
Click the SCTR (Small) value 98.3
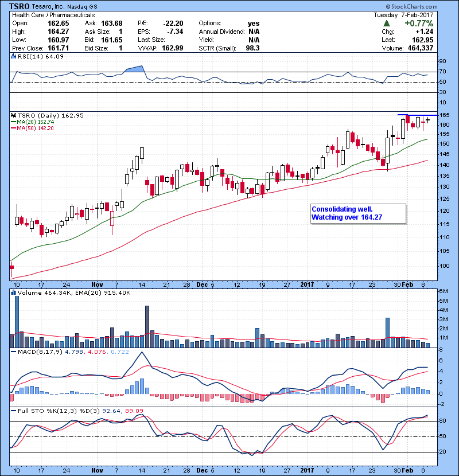coord(253,48)
